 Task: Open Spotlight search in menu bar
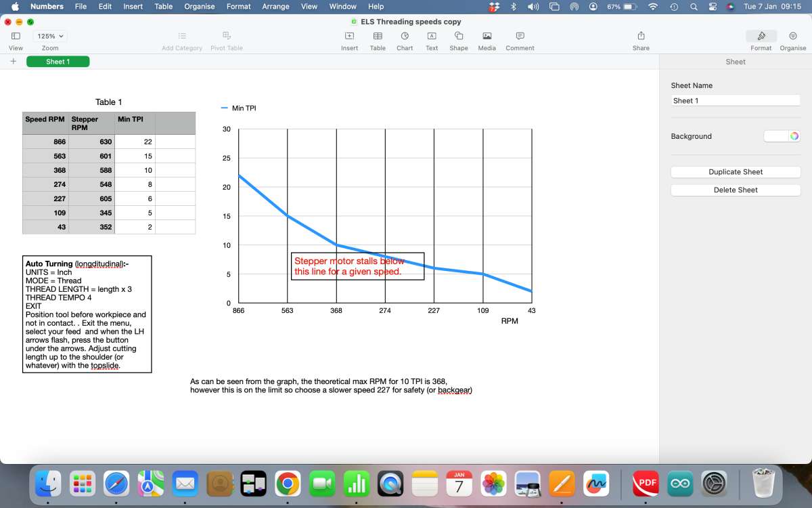(x=694, y=7)
